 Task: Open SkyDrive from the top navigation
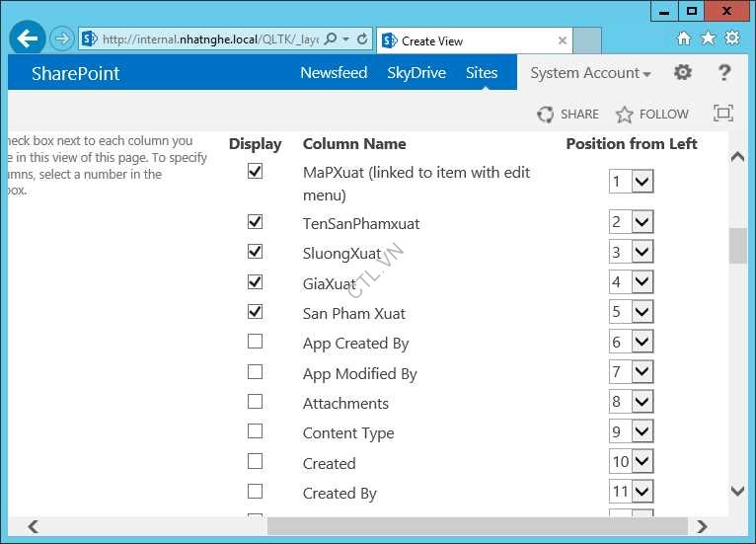point(416,73)
